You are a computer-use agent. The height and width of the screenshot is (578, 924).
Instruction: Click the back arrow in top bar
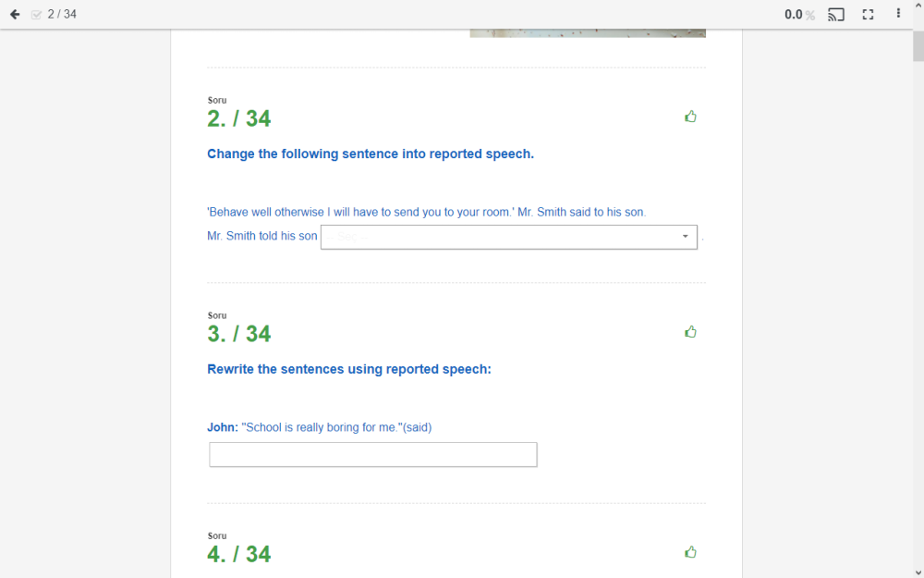point(15,14)
